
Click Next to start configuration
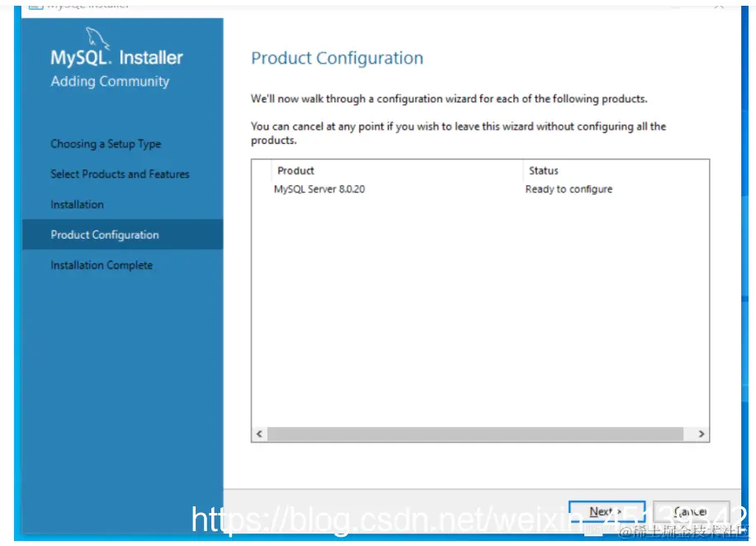coord(607,511)
